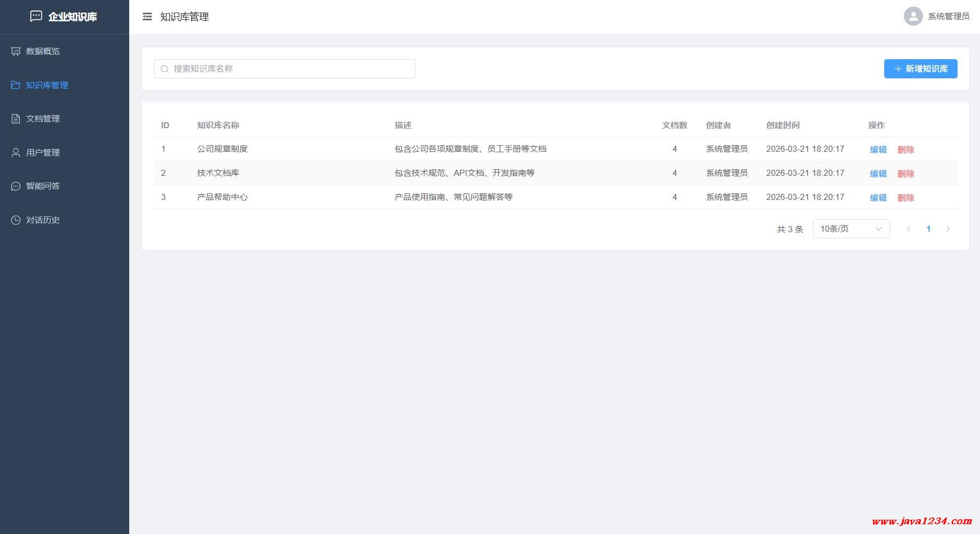Open 对话历史 menu item
Viewport: 980px width, 534px height.
click(x=43, y=220)
